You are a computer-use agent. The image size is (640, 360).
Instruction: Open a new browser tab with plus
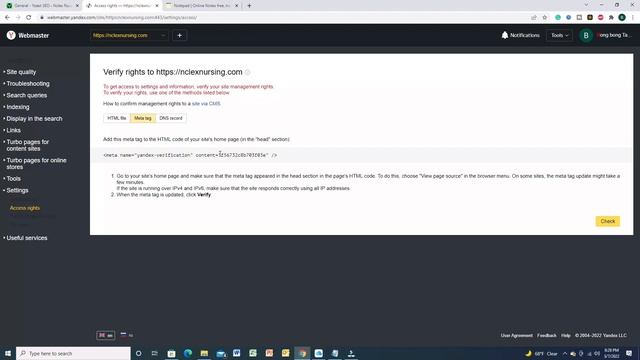point(249,6)
